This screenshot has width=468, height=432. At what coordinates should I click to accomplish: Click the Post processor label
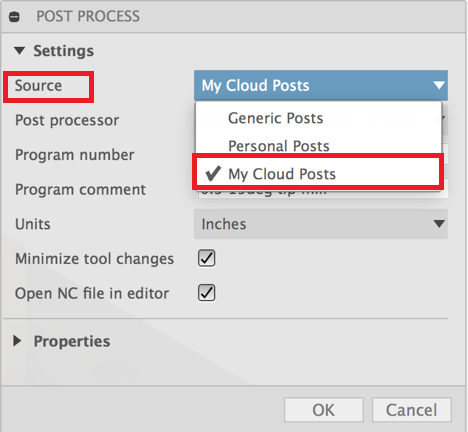click(x=67, y=120)
